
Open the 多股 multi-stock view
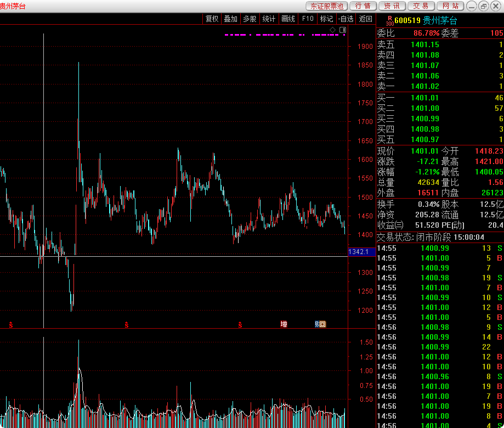[250, 19]
